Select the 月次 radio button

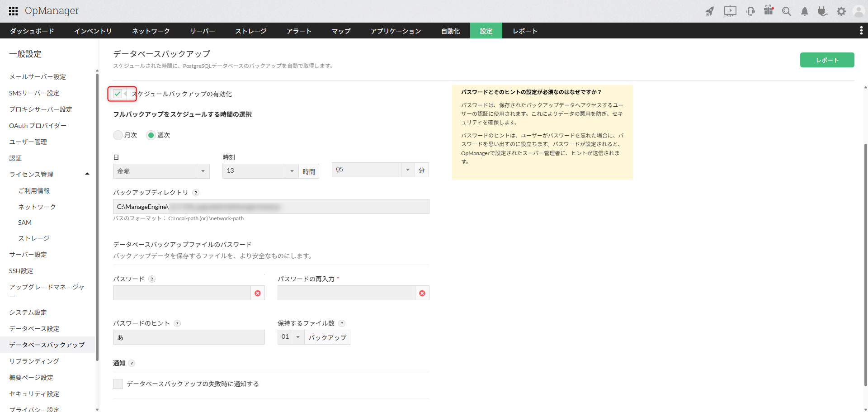point(118,135)
